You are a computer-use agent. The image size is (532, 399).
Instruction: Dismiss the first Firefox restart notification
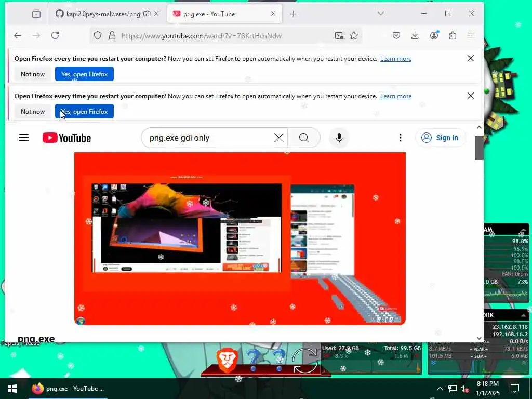tap(471, 58)
